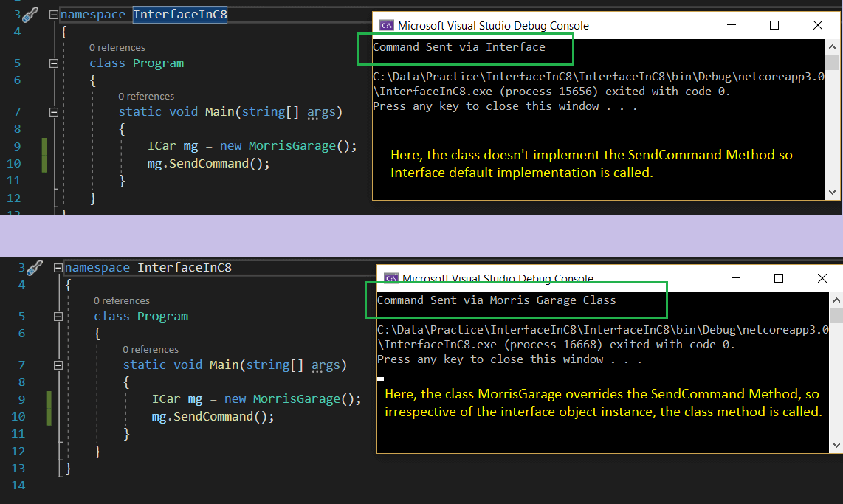Close the bottom Debug Console window
Image resolution: width=843 pixels, height=504 pixels.
click(822, 277)
